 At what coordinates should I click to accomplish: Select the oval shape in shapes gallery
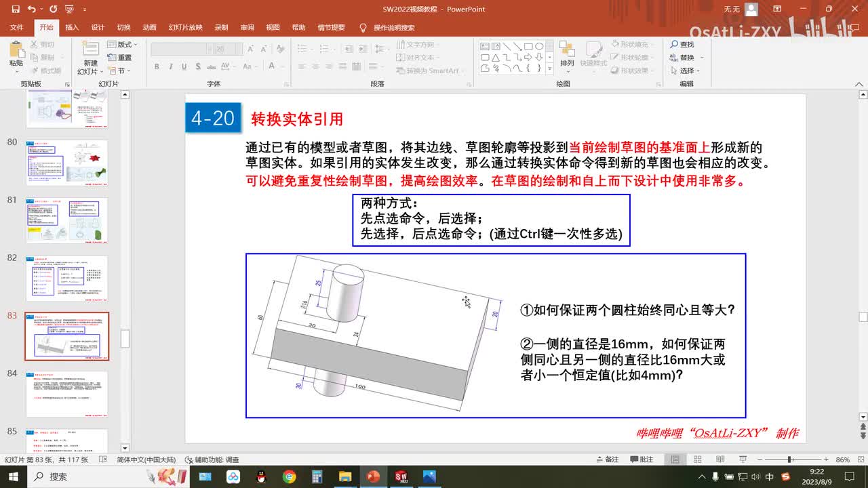click(539, 47)
